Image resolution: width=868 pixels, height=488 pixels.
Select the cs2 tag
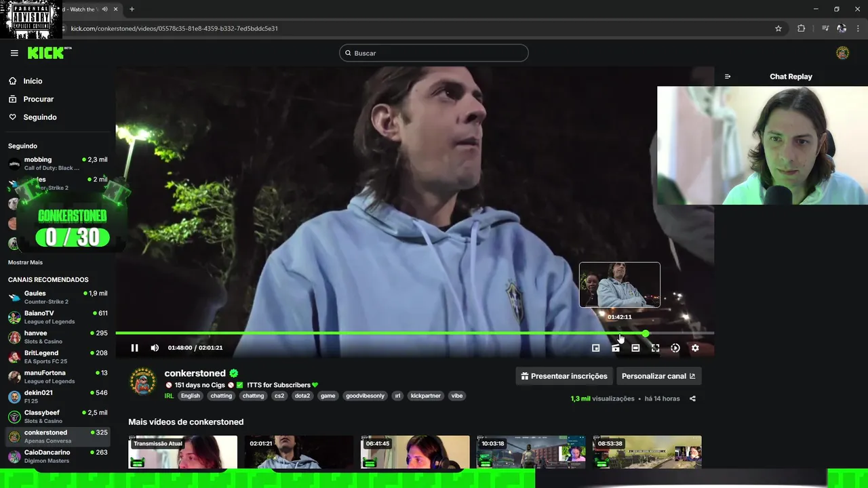point(279,396)
